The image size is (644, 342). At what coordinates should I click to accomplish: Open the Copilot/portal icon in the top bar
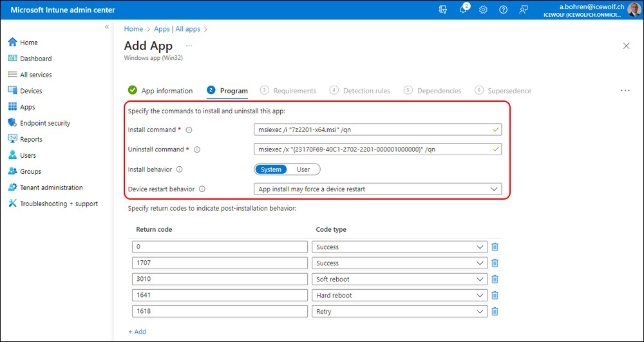click(443, 10)
